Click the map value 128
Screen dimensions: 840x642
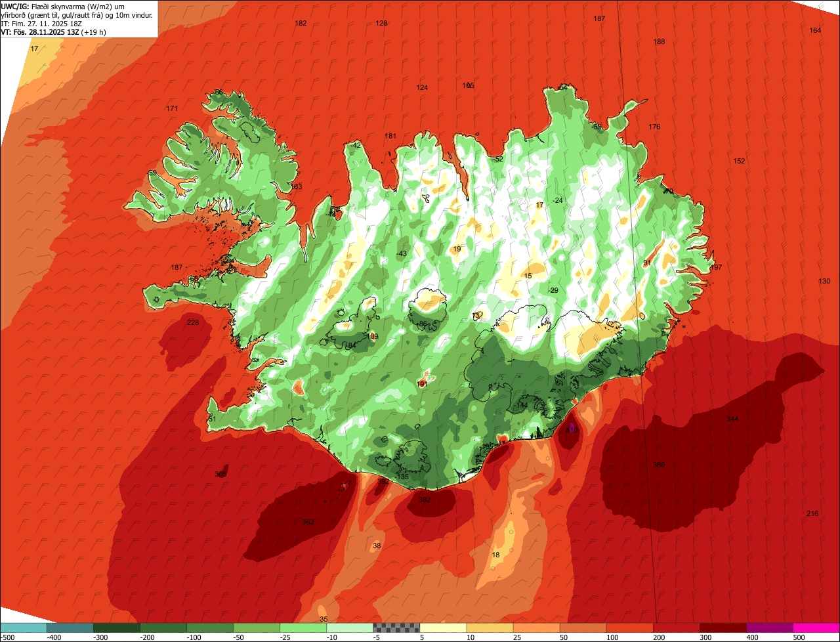pos(381,23)
